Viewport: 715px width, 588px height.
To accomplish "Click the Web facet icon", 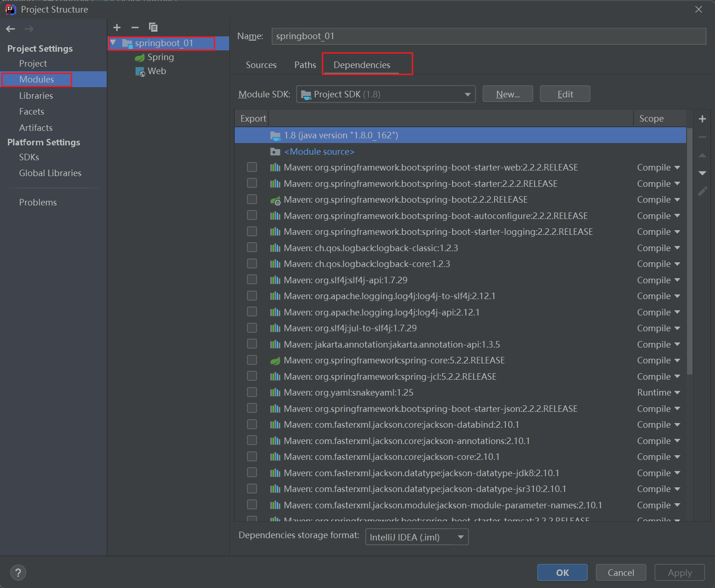I will click(x=140, y=72).
